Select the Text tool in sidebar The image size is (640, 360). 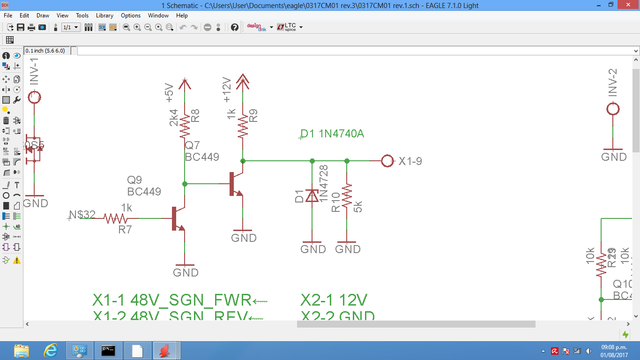point(17,185)
